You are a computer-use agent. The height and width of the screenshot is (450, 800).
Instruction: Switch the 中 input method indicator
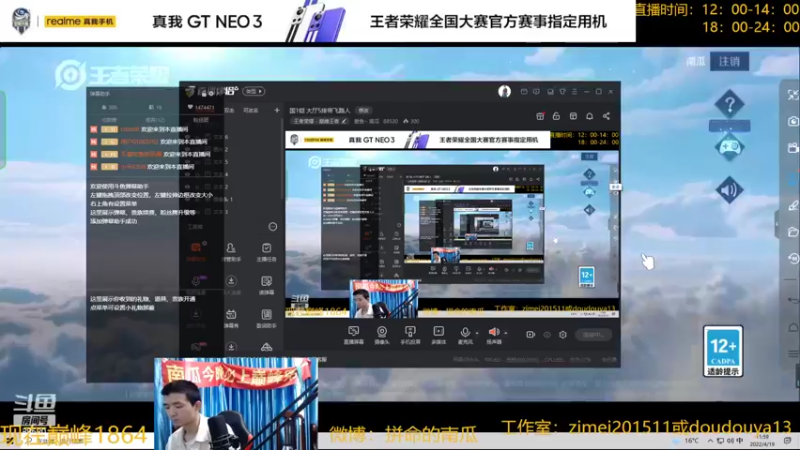(x=740, y=440)
